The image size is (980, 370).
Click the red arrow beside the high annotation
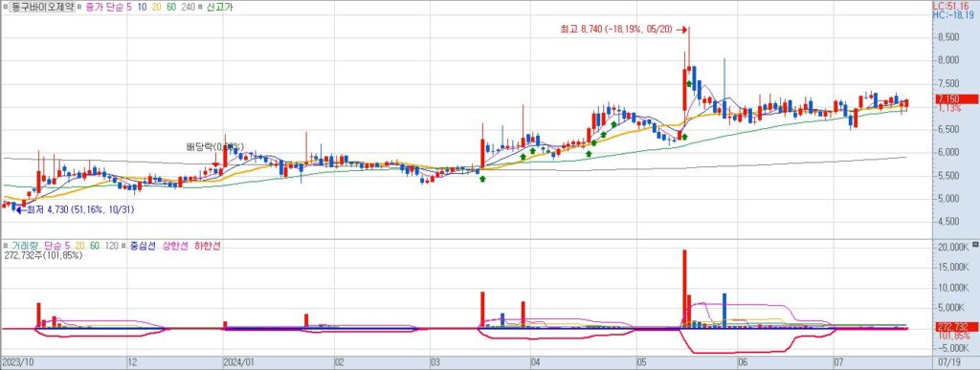coord(681,29)
